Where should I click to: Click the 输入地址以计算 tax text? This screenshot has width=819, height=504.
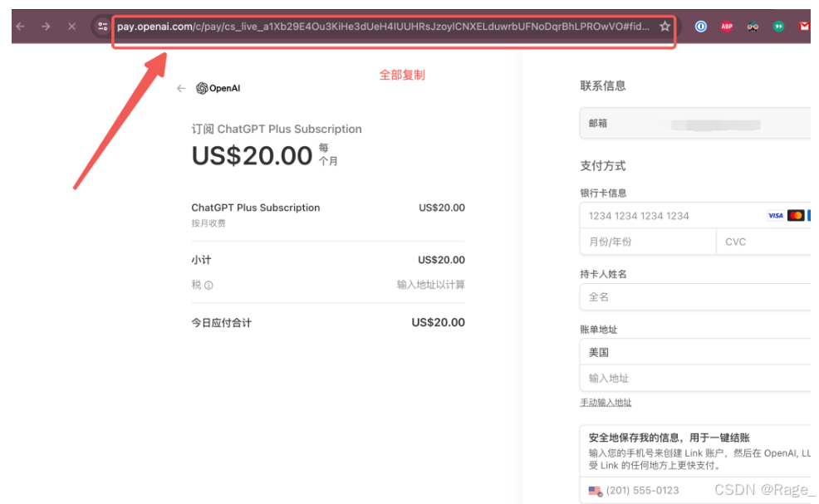431,285
